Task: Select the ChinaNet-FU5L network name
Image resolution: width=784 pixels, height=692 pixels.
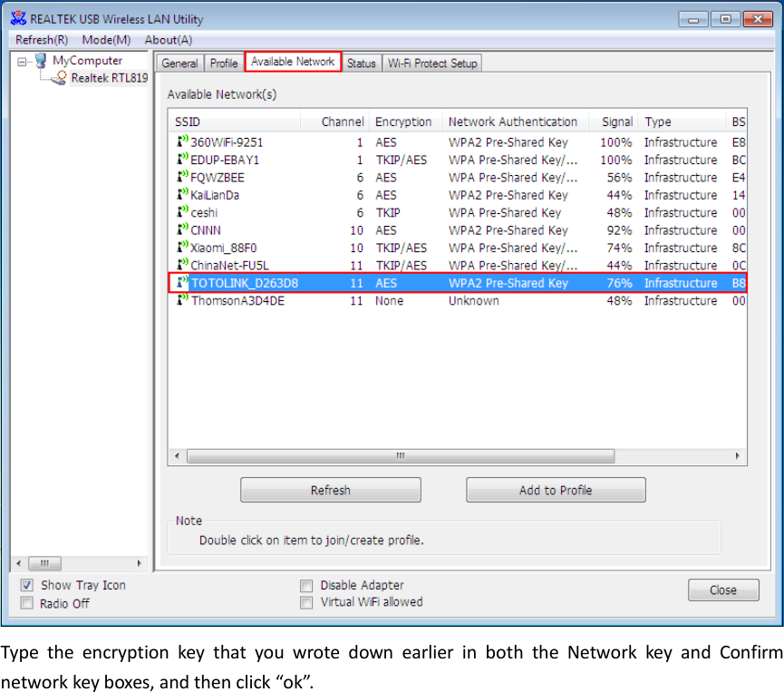Action: point(229,265)
